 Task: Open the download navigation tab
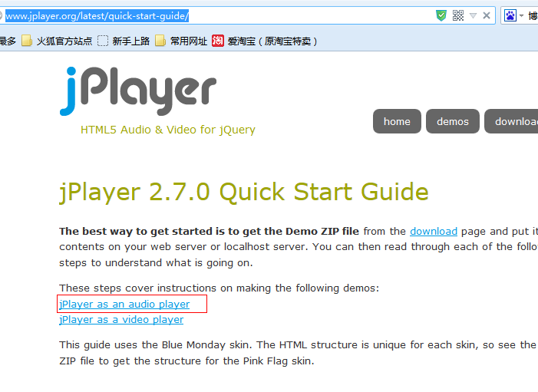coord(511,121)
